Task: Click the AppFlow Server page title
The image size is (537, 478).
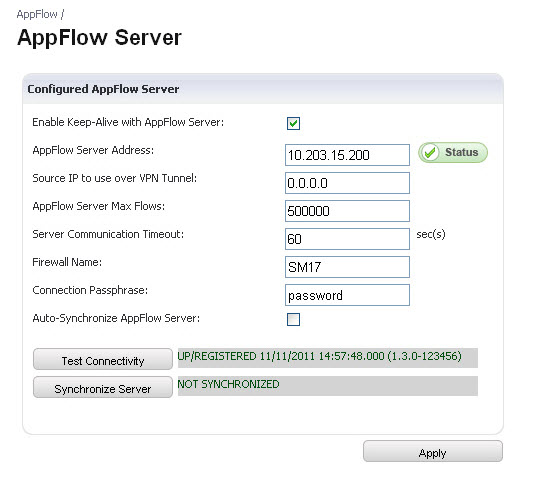Action: point(99,38)
